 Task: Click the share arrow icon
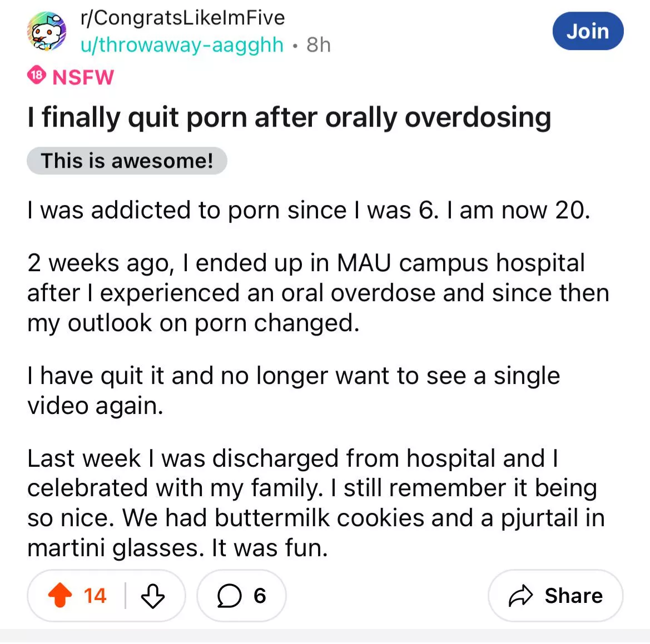tap(520, 596)
